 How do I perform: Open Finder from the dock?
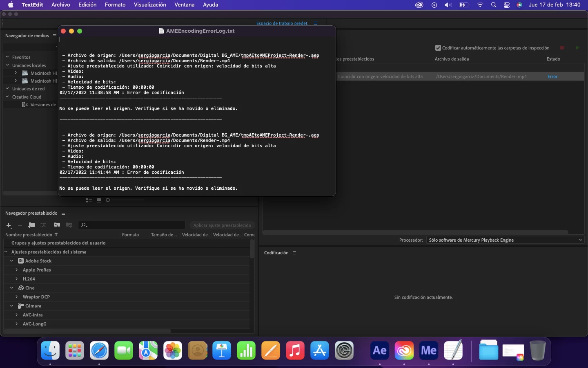(x=50, y=350)
